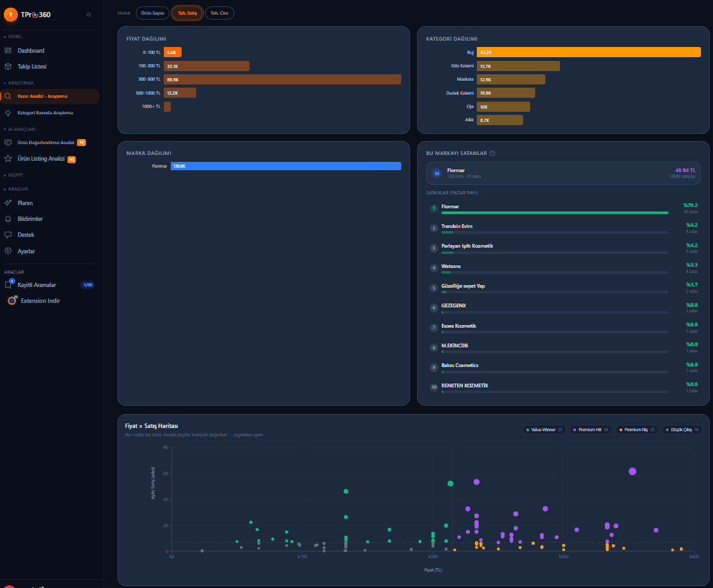
Task: Select the Ürün Sayısı metric
Action: (x=152, y=13)
